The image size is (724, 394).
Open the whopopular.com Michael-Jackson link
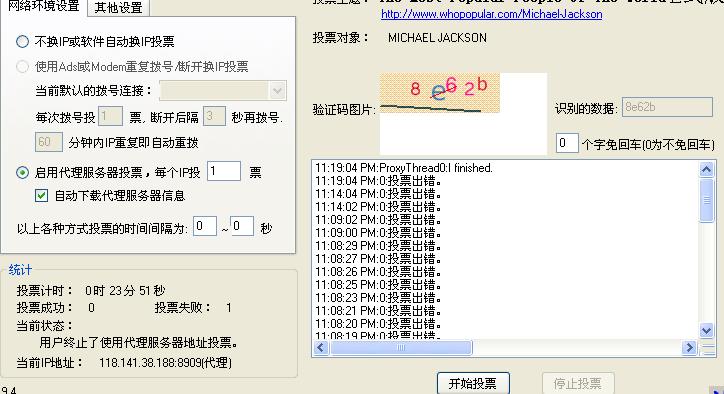[491, 14]
